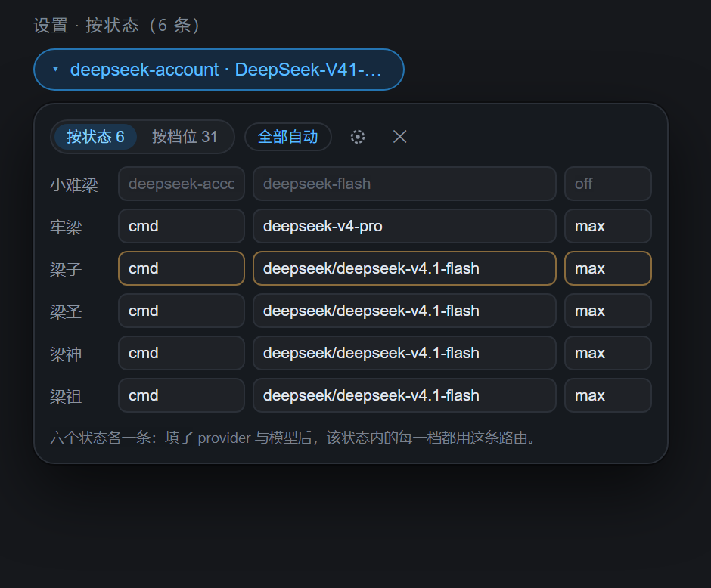Close the panel with the X icon
This screenshot has width=711, height=588.
click(399, 136)
